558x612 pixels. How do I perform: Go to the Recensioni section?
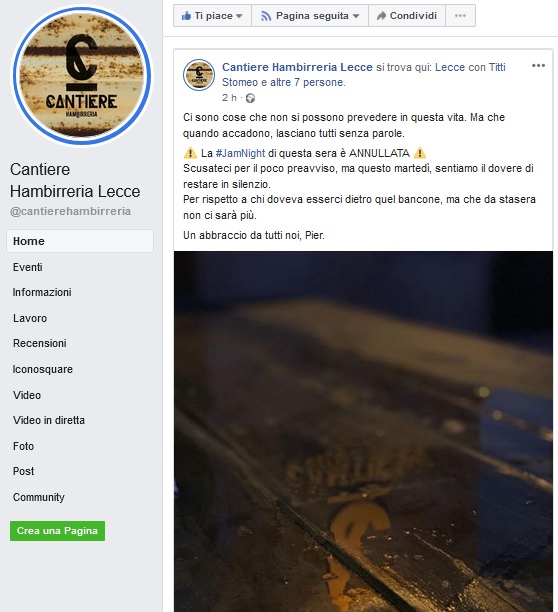pos(40,343)
